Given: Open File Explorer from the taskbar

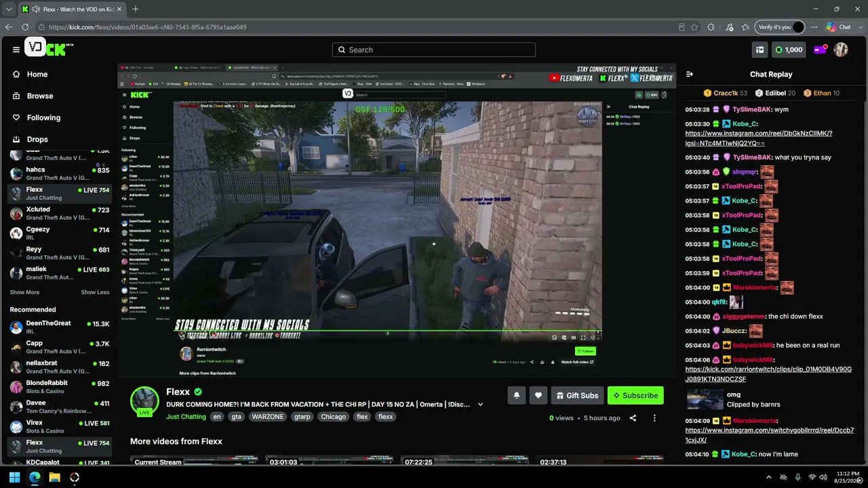Looking at the screenshot, I should 55,477.
